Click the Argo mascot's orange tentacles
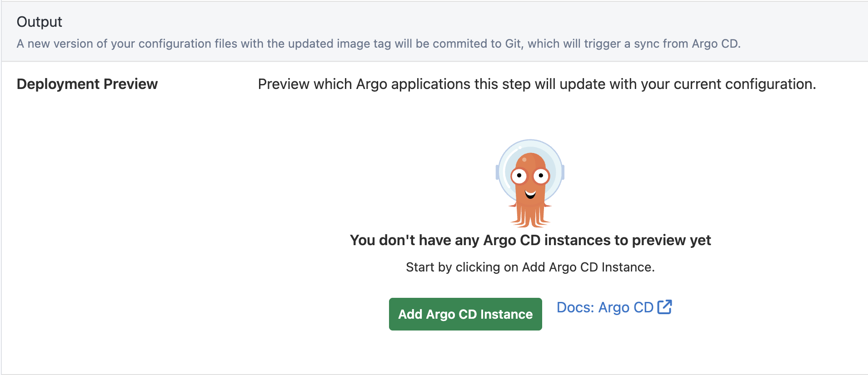Viewport: 868px width, 375px height. 530,218
